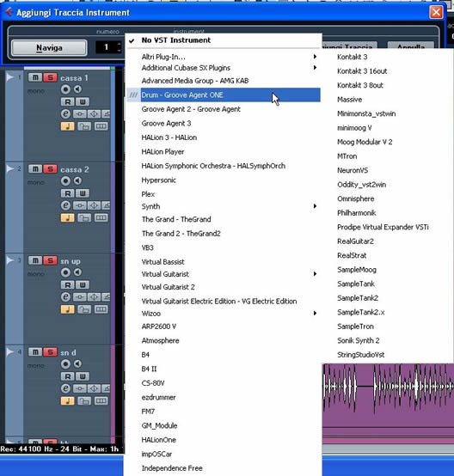Enable record on sn up track

65,272
